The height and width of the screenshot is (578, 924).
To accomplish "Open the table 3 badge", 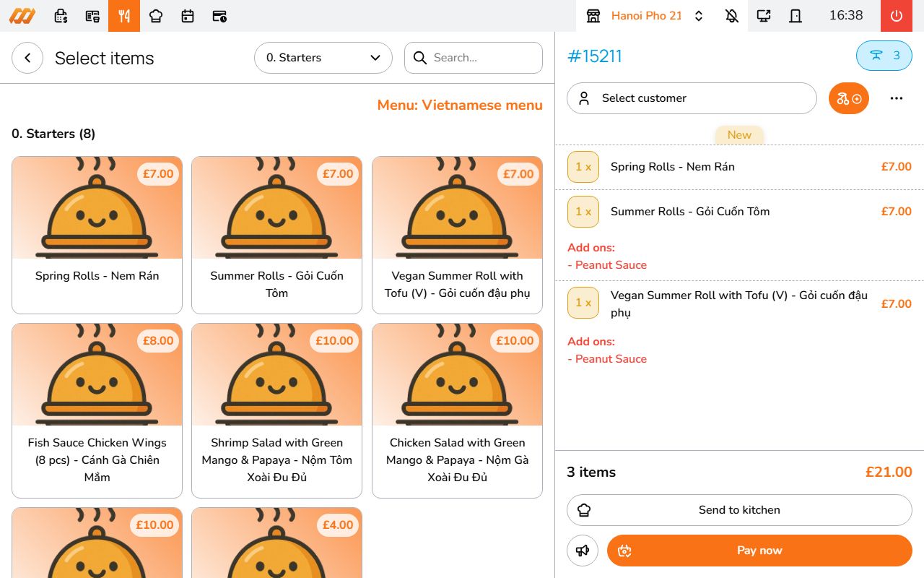I will pyautogui.click(x=884, y=56).
